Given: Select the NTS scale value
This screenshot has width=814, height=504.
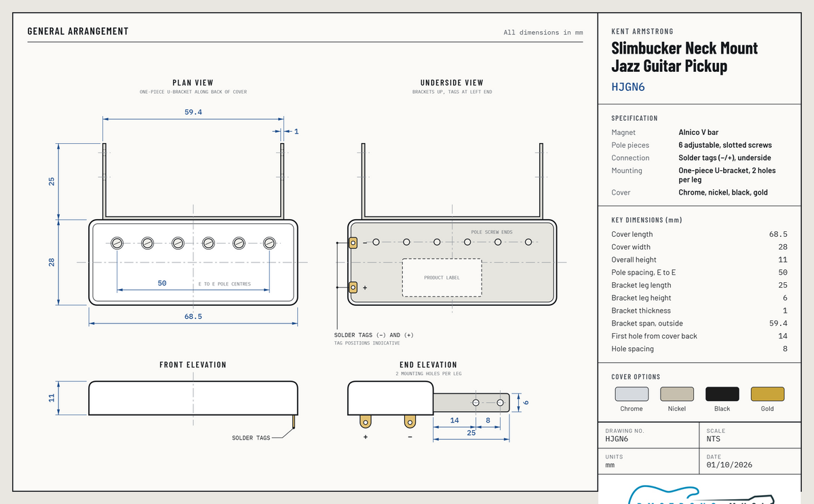Looking at the screenshot, I should [714, 439].
